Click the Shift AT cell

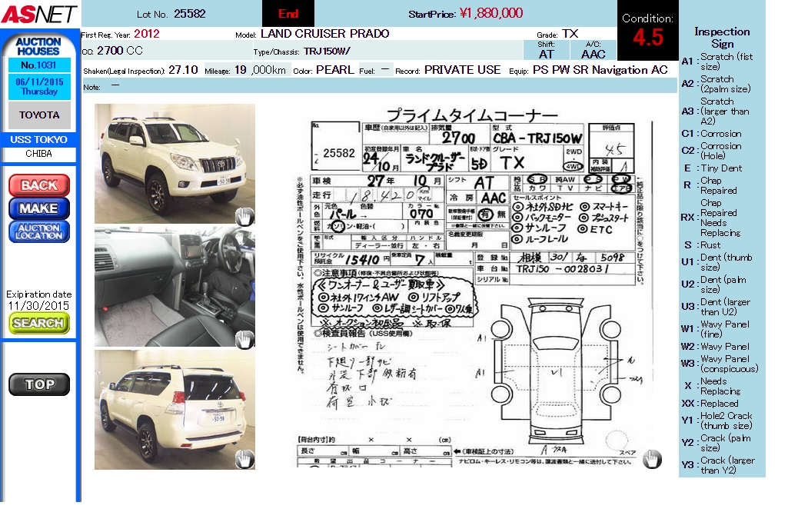pos(547,50)
